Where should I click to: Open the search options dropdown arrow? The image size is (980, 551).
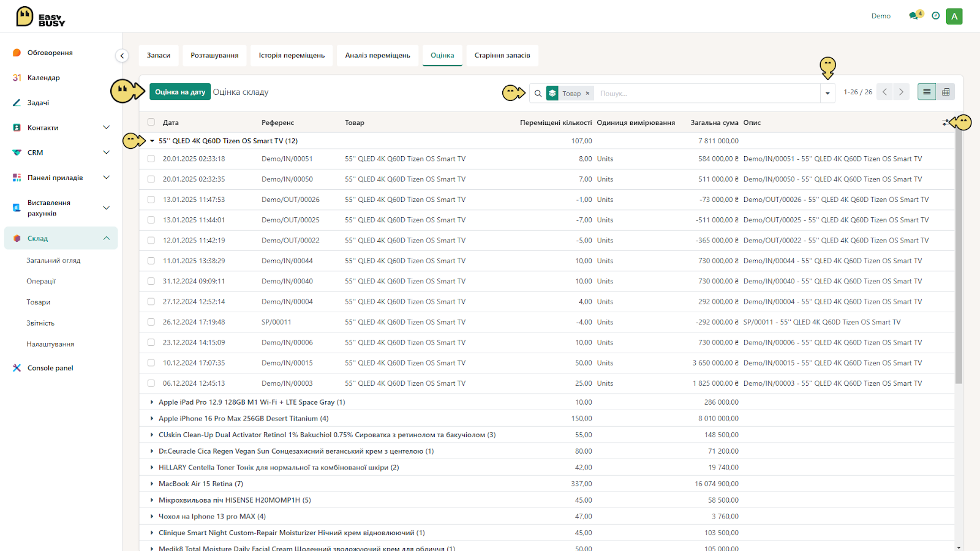click(827, 93)
